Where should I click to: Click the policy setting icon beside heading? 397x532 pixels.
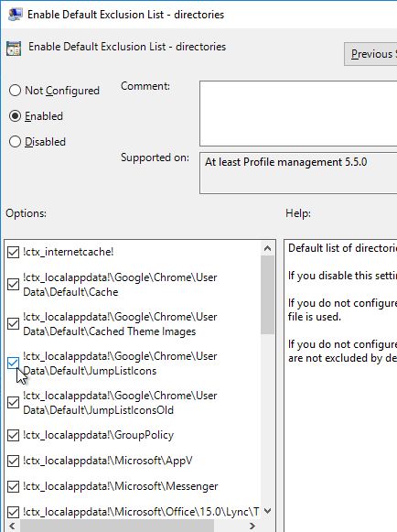point(14,49)
